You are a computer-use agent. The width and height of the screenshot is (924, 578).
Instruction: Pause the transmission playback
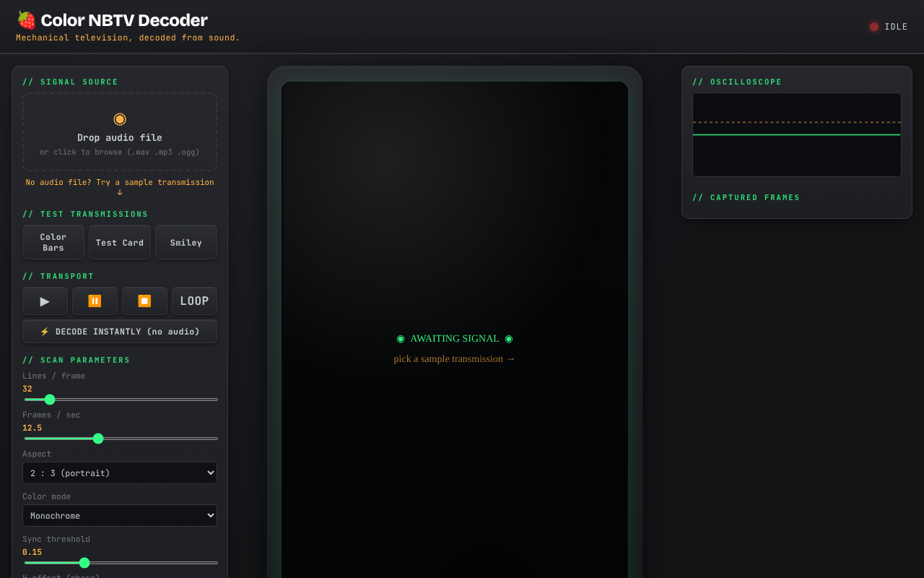pos(95,301)
